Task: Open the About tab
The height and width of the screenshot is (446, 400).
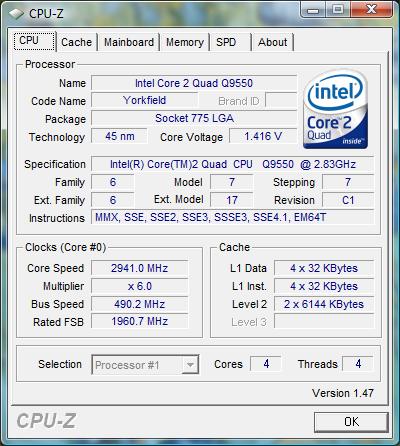Action: click(x=272, y=42)
